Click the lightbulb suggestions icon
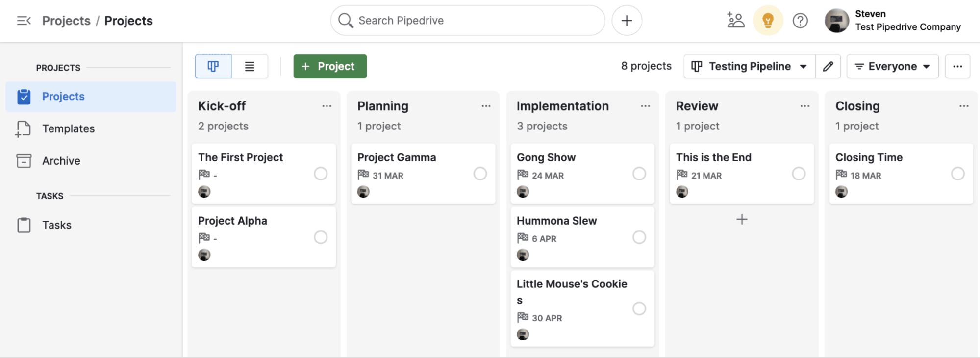Screen dimensions: 980x358 [767, 20]
